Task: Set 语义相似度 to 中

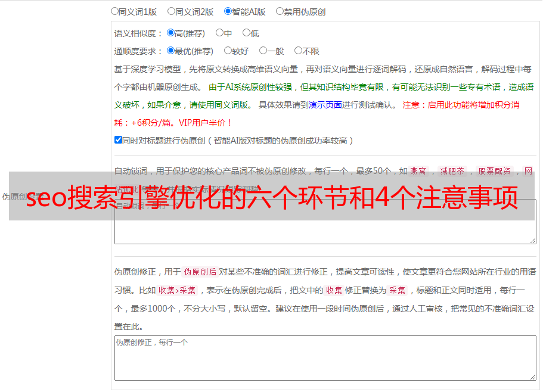Action: tap(219, 33)
